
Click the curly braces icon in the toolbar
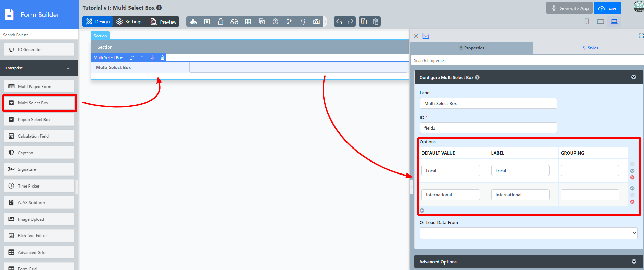[303, 22]
